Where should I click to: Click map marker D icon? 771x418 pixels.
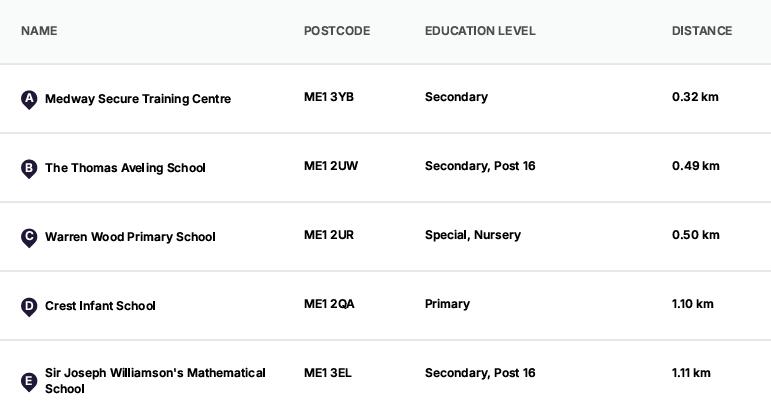[29, 306]
